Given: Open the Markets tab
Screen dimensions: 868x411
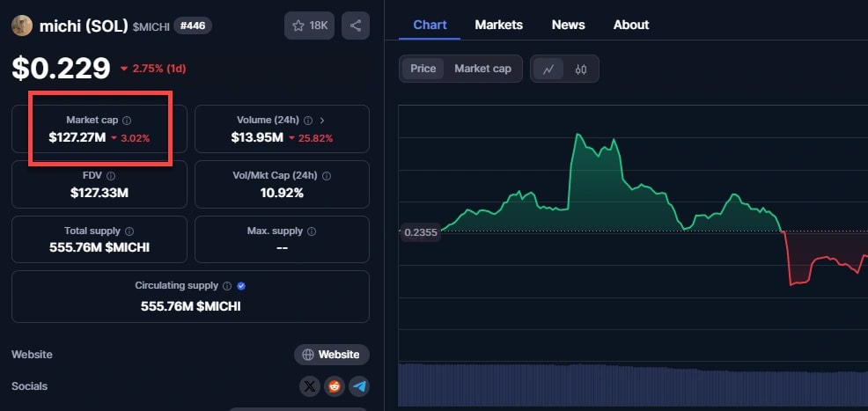Looking at the screenshot, I should coord(498,25).
